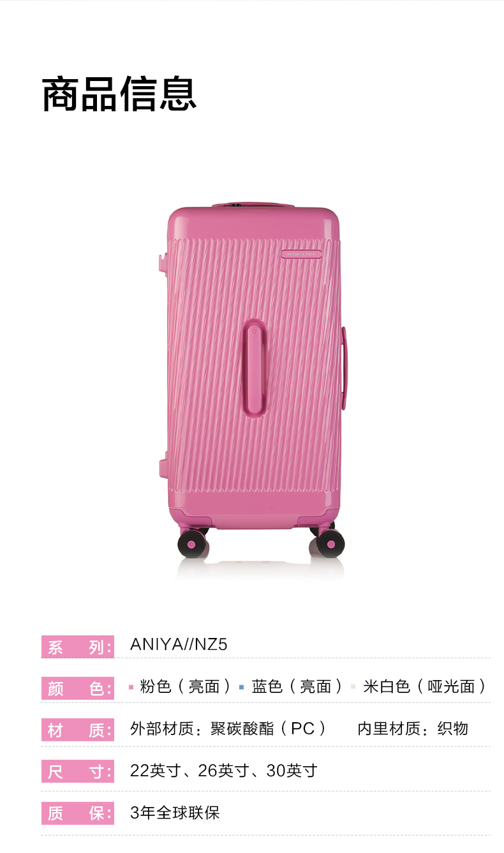Click the blue color swatch dot
504x853 pixels.
pyautogui.click(x=242, y=687)
